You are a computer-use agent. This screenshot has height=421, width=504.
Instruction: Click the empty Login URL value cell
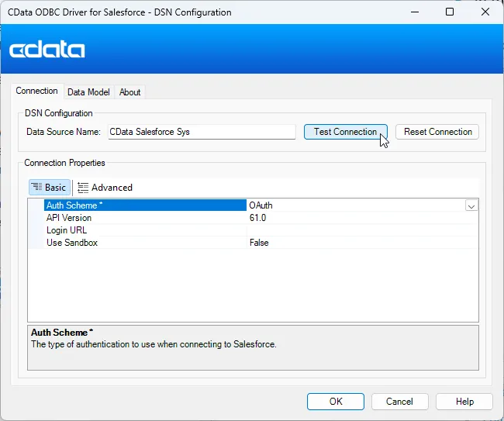(361, 230)
